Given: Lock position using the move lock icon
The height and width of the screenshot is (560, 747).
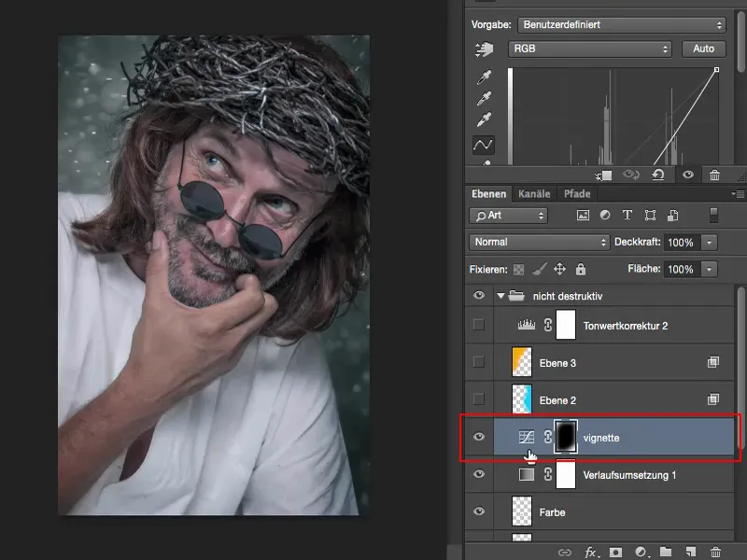Looking at the screenshot, I should 559,269.
